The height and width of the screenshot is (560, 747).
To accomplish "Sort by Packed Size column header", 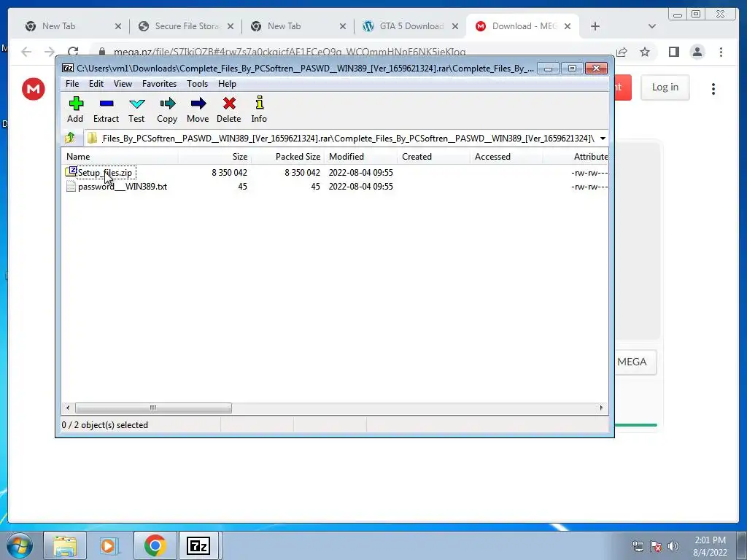I will (x=287, y=157).
